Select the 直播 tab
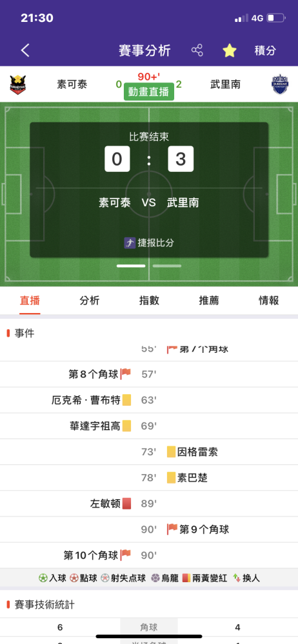 coord(30,300)
